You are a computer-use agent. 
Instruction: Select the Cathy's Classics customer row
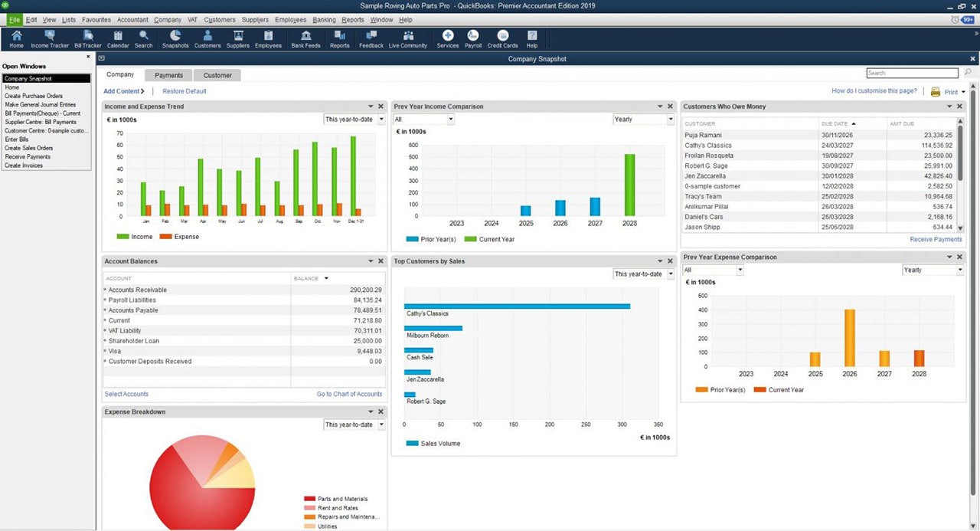pyautogui.click(x=818, y=146)
